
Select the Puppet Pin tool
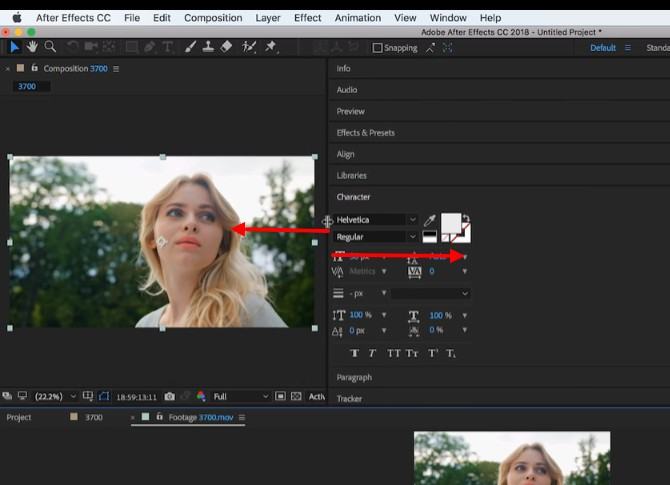coord(271,47)
